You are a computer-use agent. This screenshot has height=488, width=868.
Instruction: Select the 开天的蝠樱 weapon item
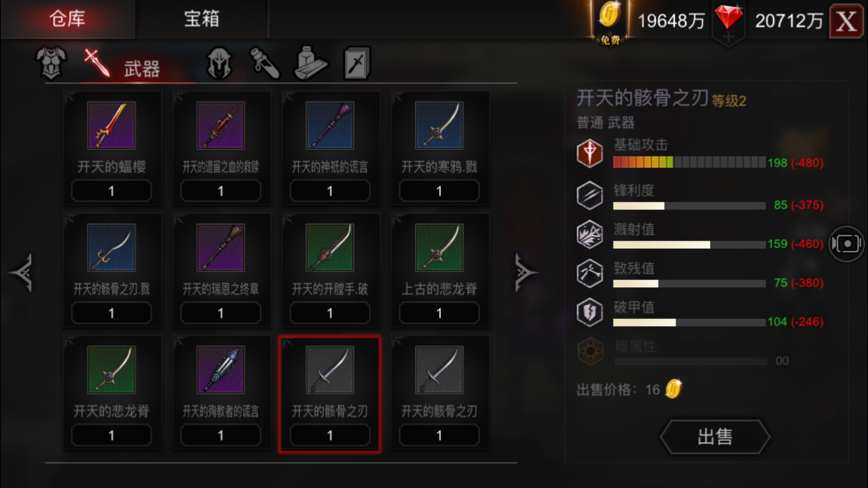(x=112, y=148)
